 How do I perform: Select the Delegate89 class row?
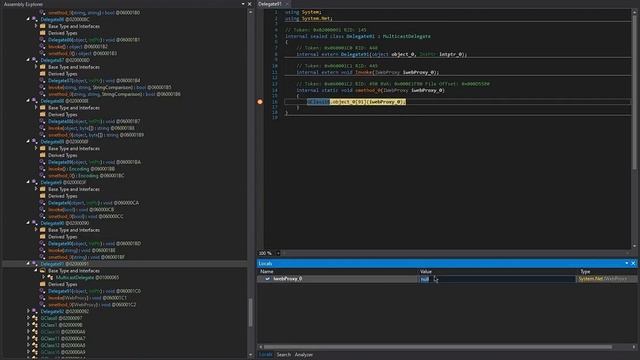click(64, 142)
